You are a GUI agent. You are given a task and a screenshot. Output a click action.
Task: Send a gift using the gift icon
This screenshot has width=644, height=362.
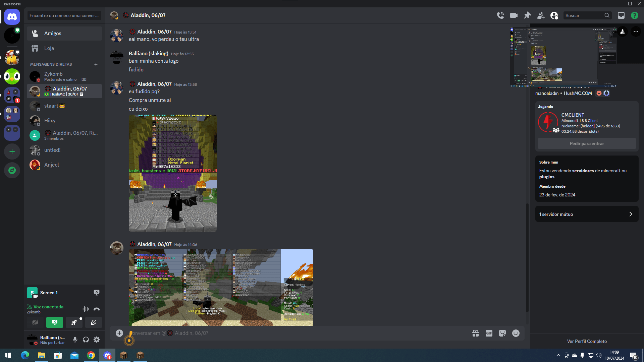pos(476,333)
